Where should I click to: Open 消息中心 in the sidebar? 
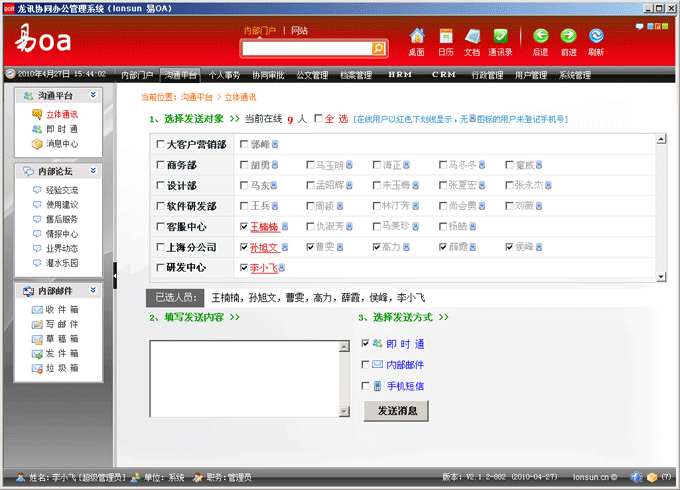(x=62, y=144)
